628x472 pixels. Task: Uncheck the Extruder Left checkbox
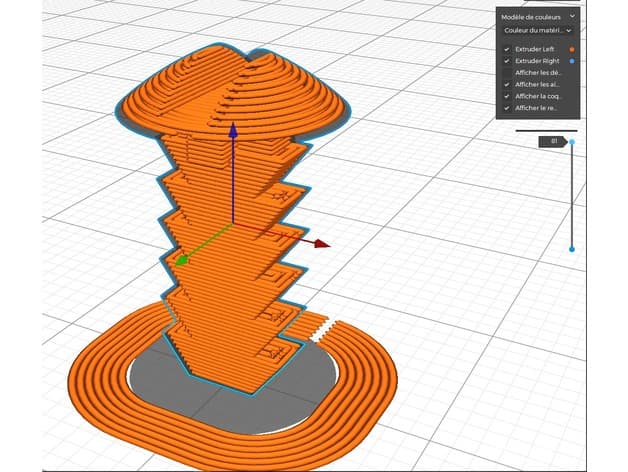507,49
